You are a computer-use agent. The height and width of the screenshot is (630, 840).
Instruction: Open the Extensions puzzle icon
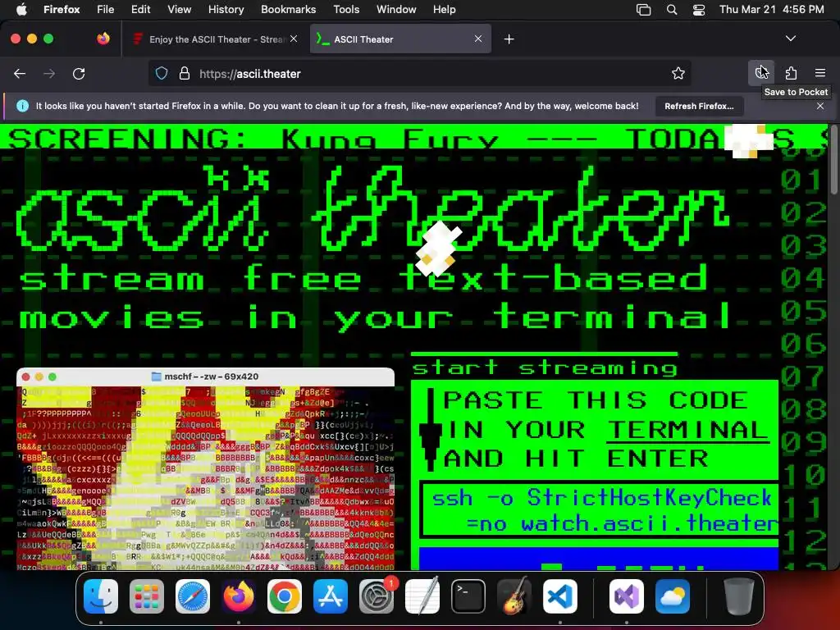pyautogui.click(x=791, y=73)
